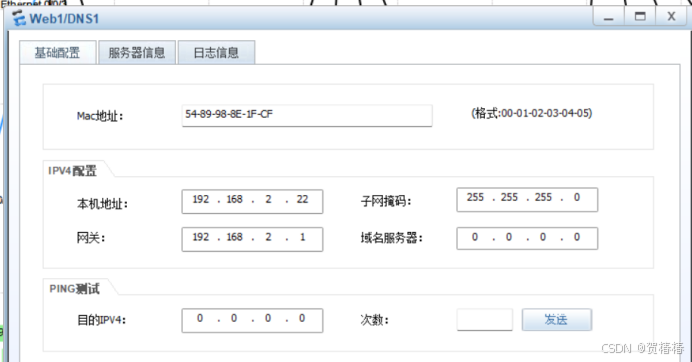Viewport: 692px width, 362px height.
Task: Click the Mac地址 input field
Action: click(307, 116)
